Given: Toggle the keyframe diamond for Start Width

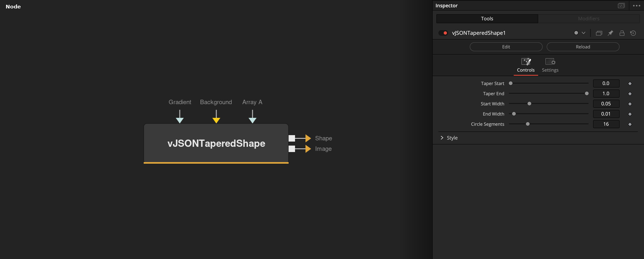Looking at the screenshot, I should click(x=630, y=104).
